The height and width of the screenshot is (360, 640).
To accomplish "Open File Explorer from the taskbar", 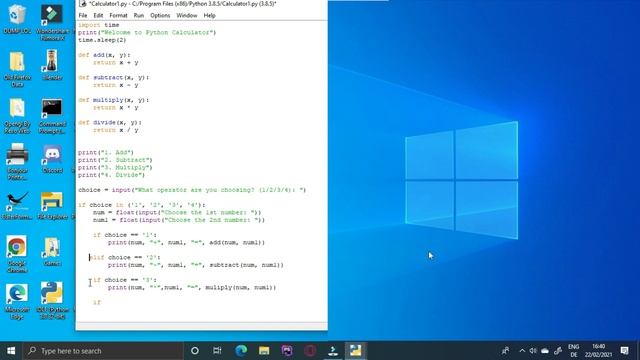I will [264, 351].
